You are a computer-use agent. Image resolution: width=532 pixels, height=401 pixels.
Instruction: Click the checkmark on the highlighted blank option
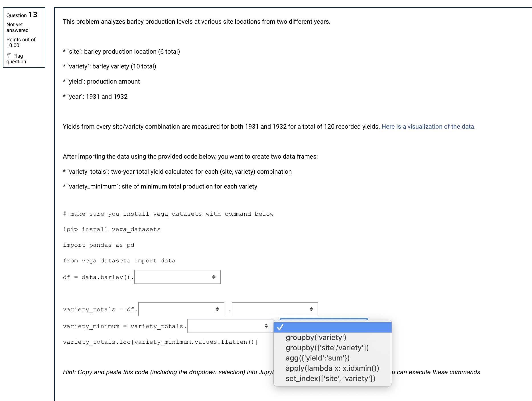(x=281, y=327)
